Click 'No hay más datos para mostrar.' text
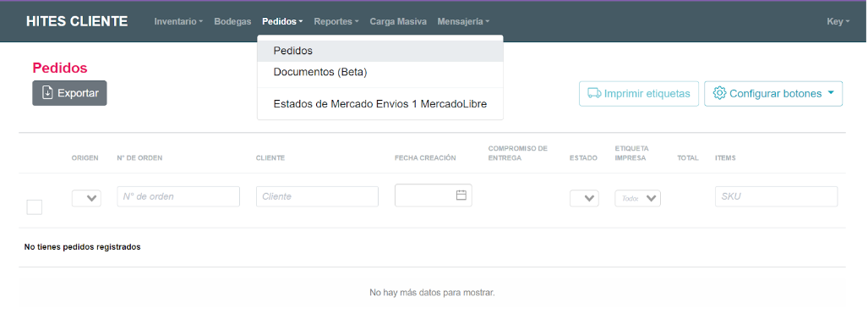Viewport: 868px width, 314px height. tap(432, 292)
